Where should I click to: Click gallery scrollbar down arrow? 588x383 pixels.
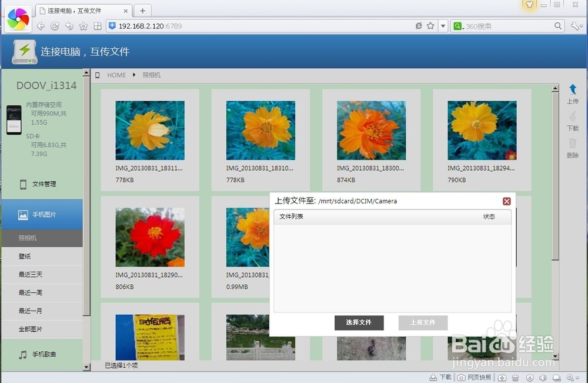tap(556, 356)
